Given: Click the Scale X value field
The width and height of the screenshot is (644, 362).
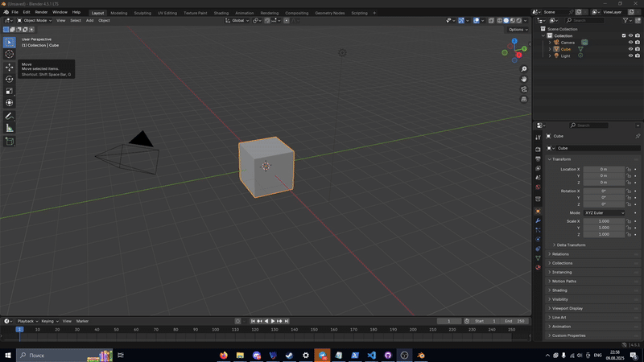Looking at the screenshot, I should [604, 220].
